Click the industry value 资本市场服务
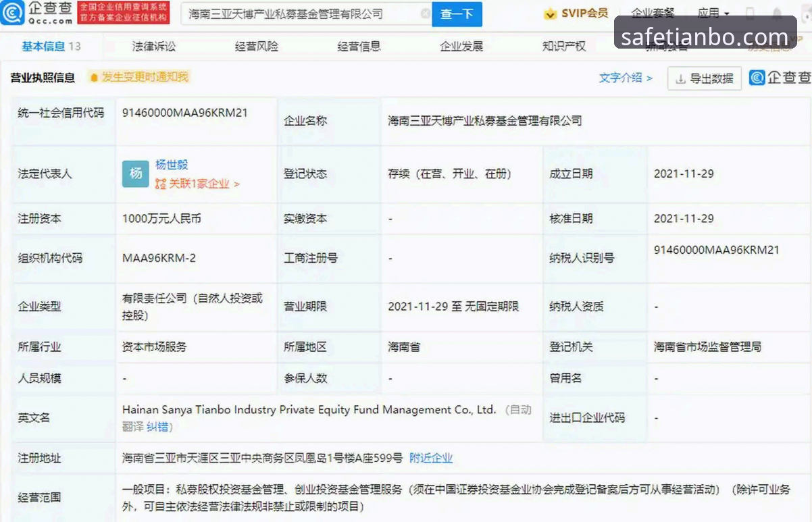 click(x=154, y=347)
